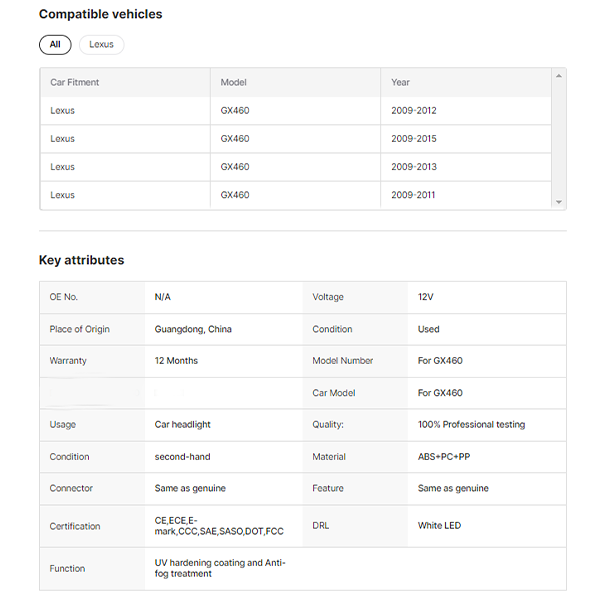The image size is (600, 600).
Task: Click the 2009-2011 year entry
Action: point(413,195)
